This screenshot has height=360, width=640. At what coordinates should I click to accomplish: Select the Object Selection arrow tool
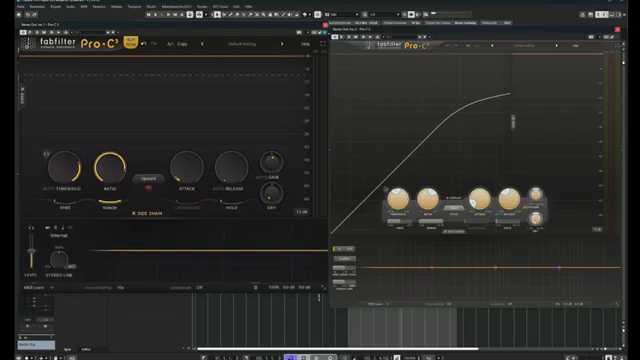coord(217,15)
